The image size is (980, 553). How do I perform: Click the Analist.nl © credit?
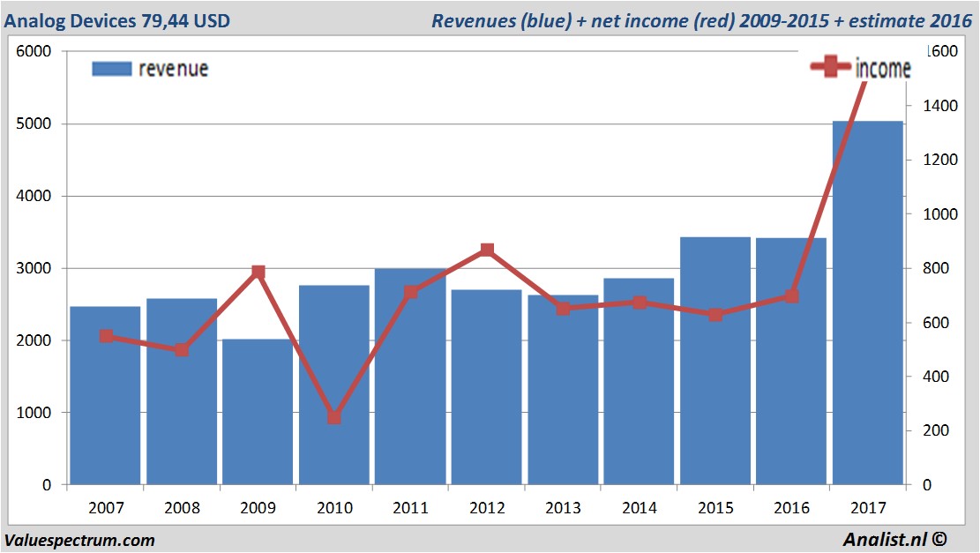click(895, 539)
